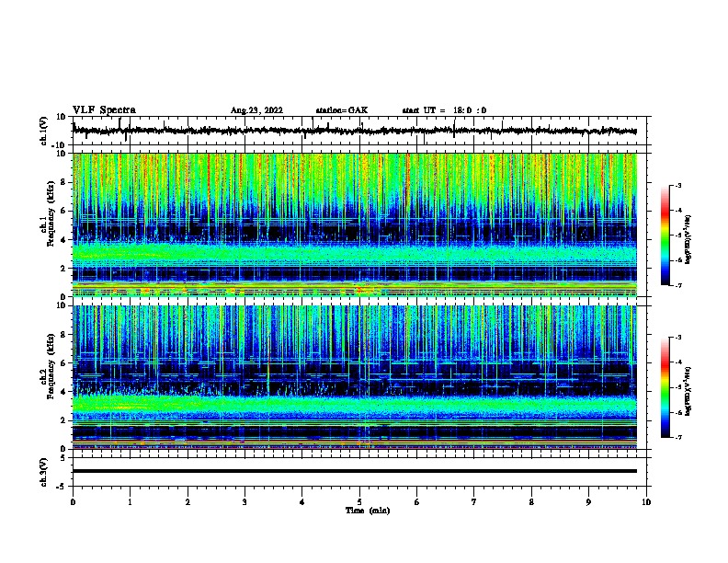
Task: Click the ch.1 color bar units label
Action: pyautogui.click(x=688, y=239)
